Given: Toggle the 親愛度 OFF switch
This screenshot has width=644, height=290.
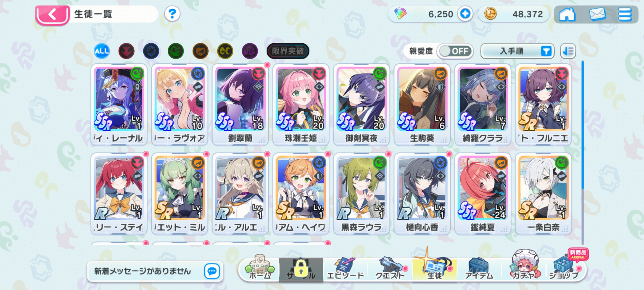Looking at the screenshot, I should coord(455,51).
